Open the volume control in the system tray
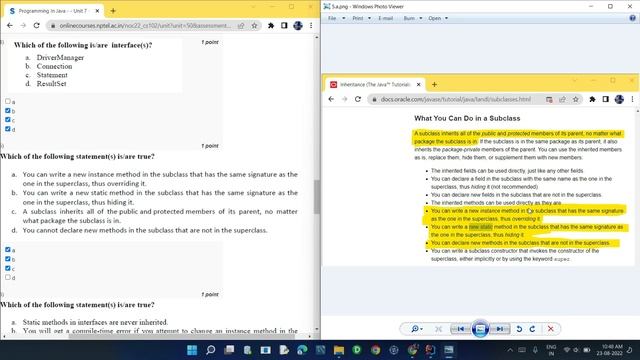 [x=576, y=350]
